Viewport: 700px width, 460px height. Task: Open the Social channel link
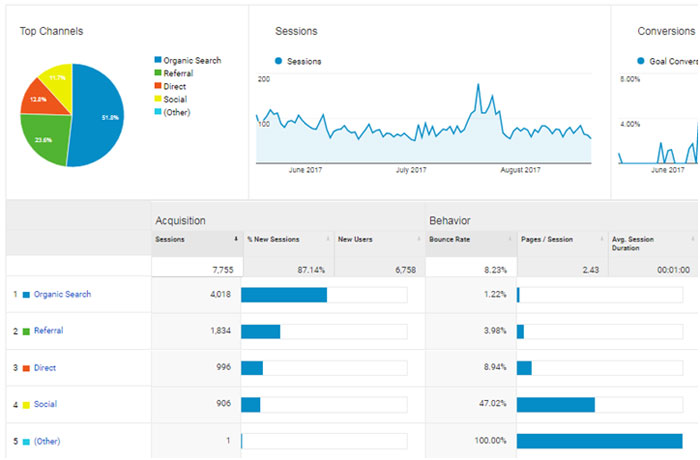coord(46,404)
